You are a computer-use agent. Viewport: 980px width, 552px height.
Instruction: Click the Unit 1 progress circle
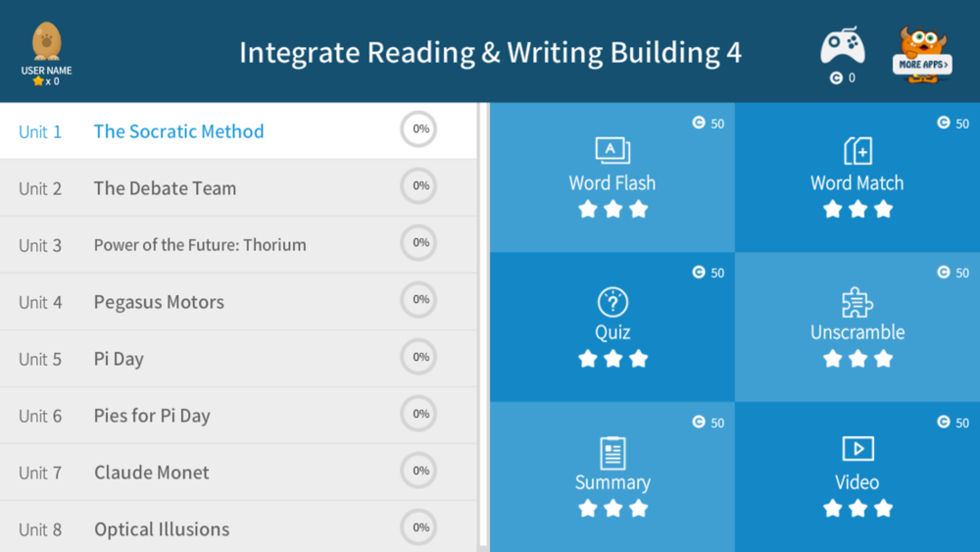tap(418, 128)
